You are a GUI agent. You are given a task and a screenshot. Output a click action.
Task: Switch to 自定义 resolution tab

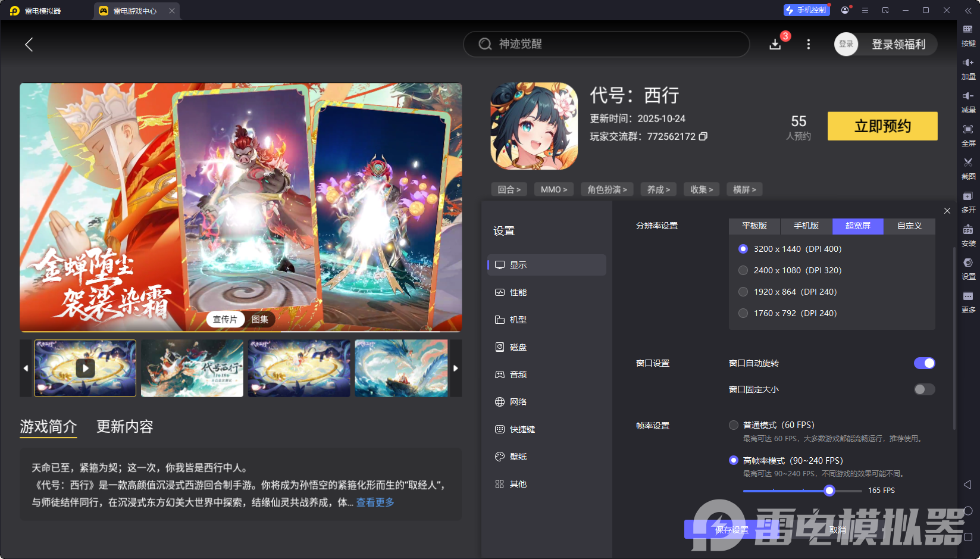coord(910,226)
